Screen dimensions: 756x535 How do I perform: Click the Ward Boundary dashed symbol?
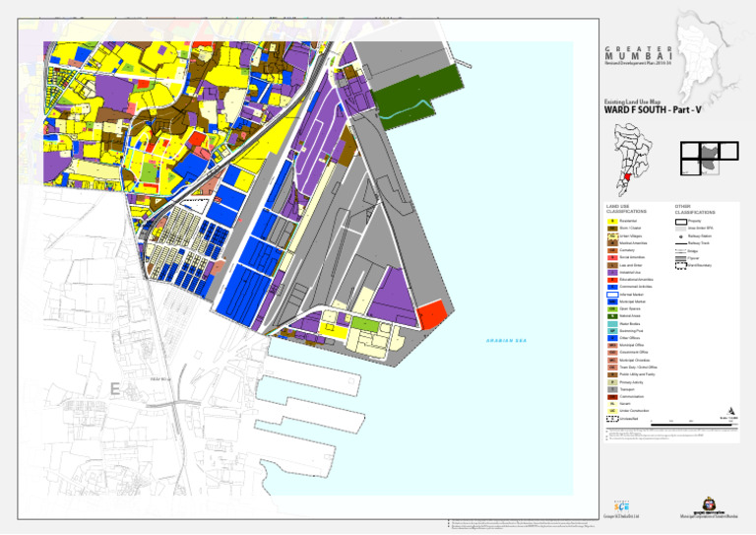tap(681, 265)
